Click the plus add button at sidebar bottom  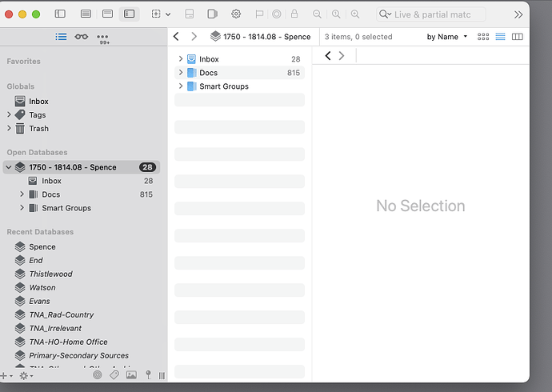click(6, 376)
